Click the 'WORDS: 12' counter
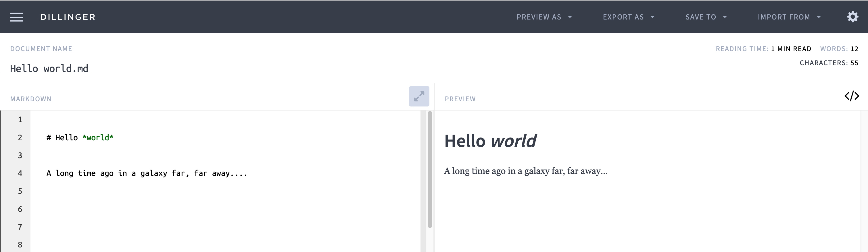Viewport: 868px width, 252px height. pyautogui.click(x=839, y=49)
